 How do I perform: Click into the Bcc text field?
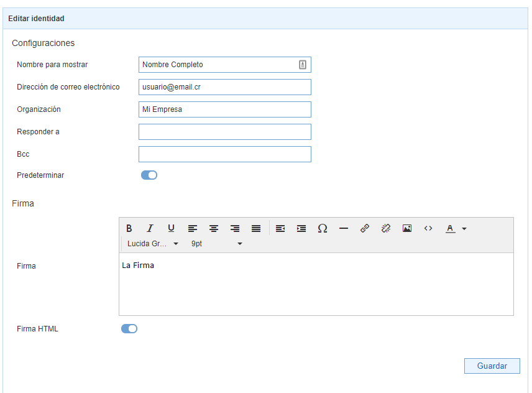tap(224, 154)
